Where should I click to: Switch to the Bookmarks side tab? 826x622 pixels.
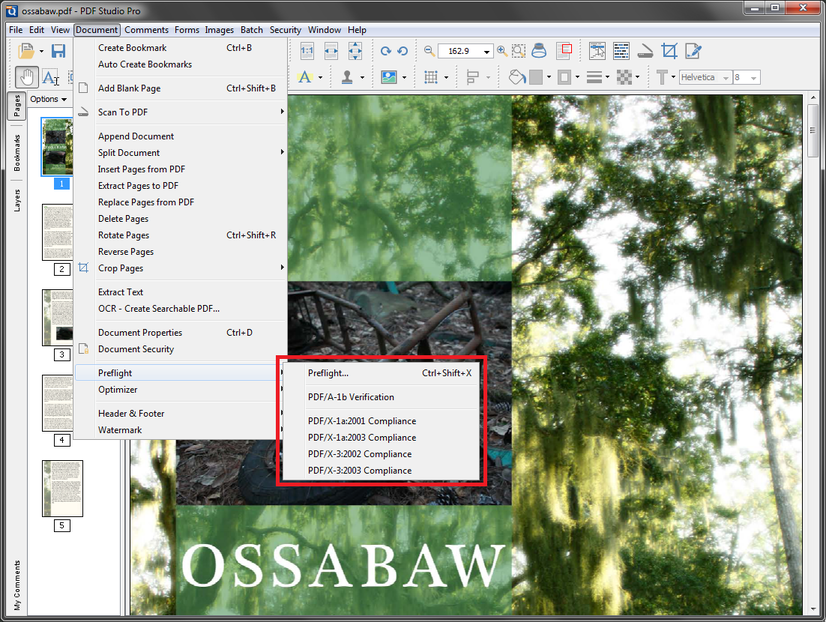click(17, 153)
